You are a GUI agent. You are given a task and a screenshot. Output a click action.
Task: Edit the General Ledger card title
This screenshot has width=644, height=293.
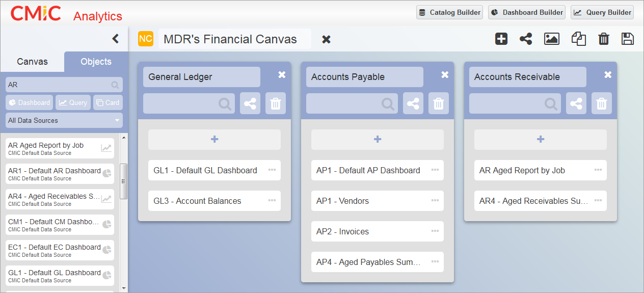tap(202, 77)
